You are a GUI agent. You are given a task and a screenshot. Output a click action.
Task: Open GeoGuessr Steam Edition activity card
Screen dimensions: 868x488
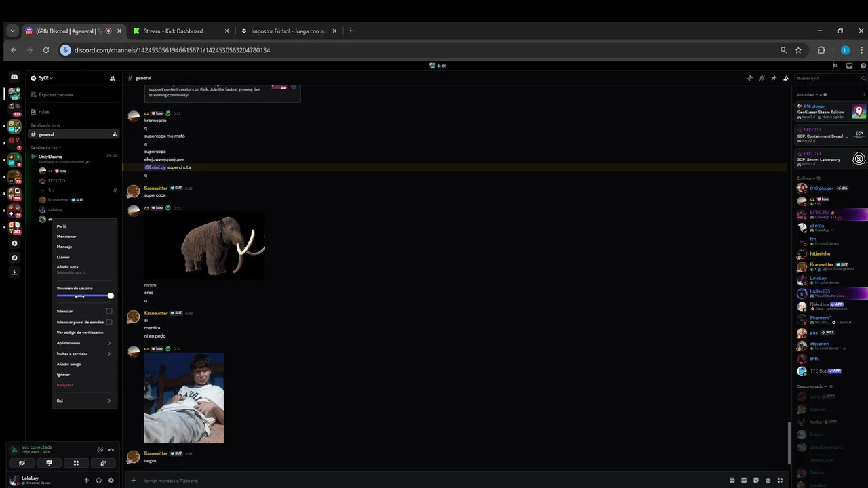coord(831,111)
